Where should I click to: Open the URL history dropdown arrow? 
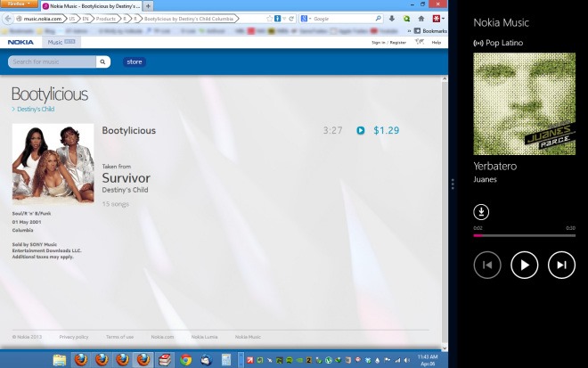(x=284, y=19)
